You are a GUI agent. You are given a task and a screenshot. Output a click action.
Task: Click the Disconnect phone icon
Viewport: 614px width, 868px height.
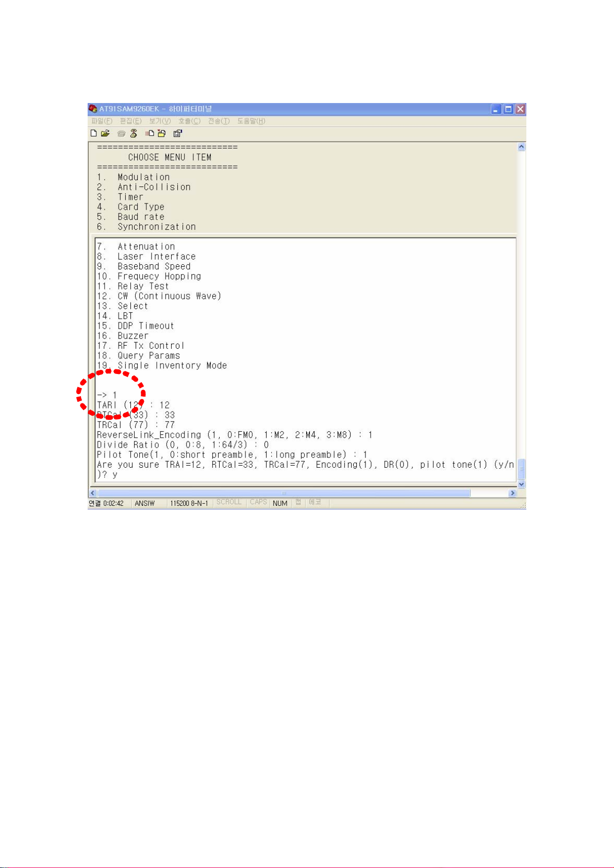[134, 133]
